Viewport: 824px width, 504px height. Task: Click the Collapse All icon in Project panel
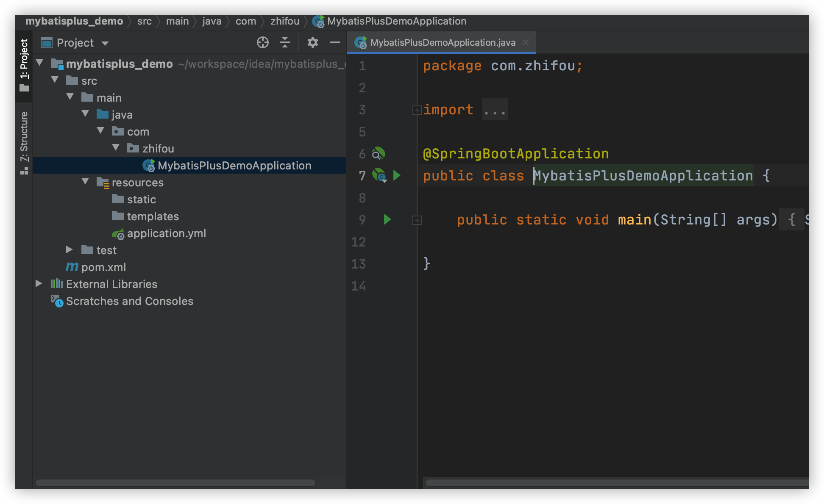(285, 42)
